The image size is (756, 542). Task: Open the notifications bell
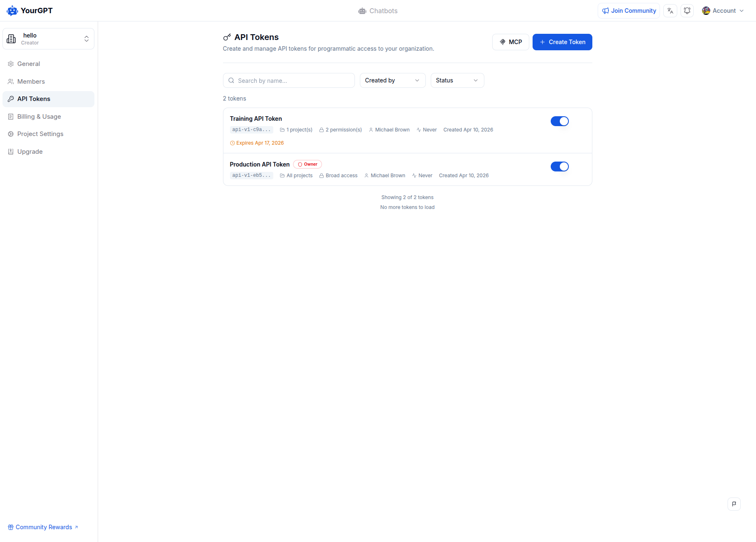click(x=687, y=11)
